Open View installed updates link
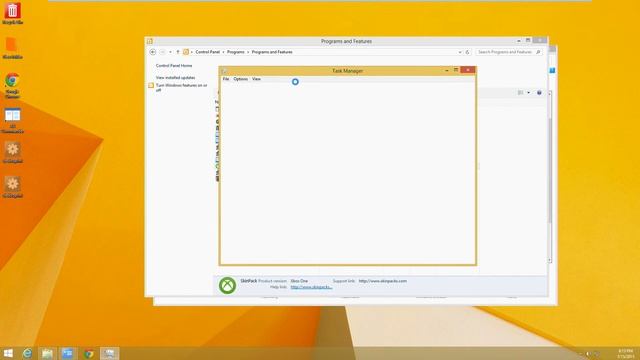Screen dimensions: 640x360 tap(176, 78)
